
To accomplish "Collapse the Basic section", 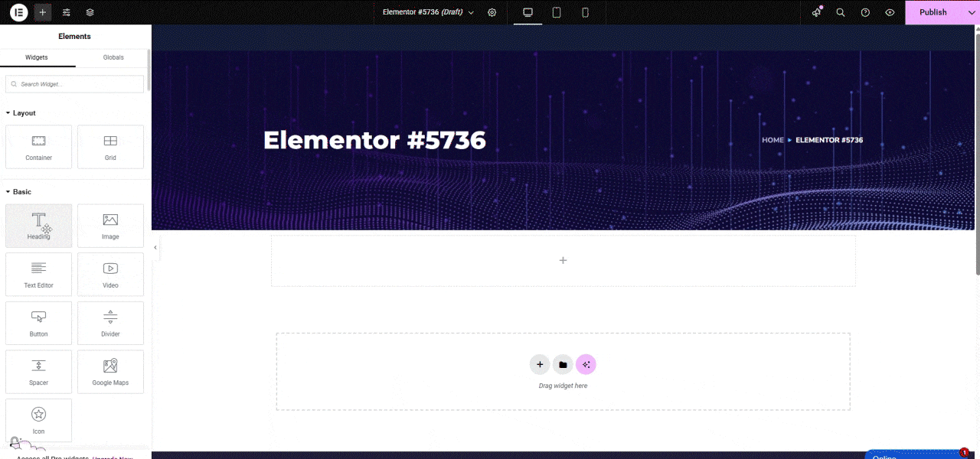I will (18, 191).
